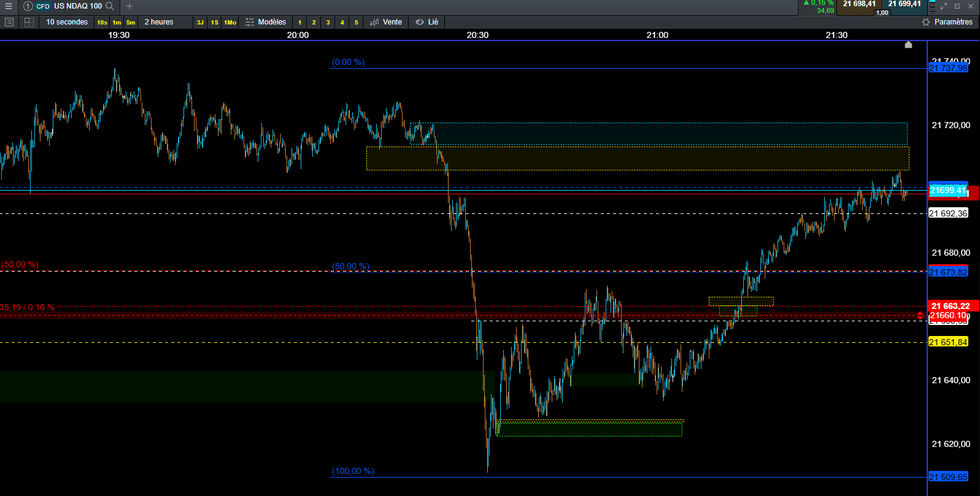This screenshot has width=980, height=496.
Task: Click the red 35,19 / 0,16 % label
Action: 27,307
